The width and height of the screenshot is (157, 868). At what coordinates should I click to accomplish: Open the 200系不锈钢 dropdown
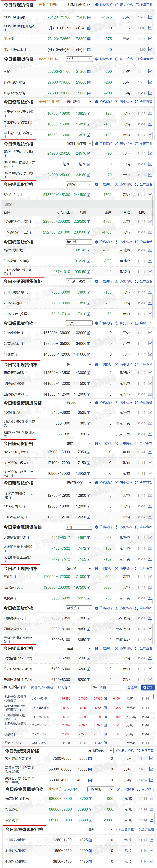point(79,281)
